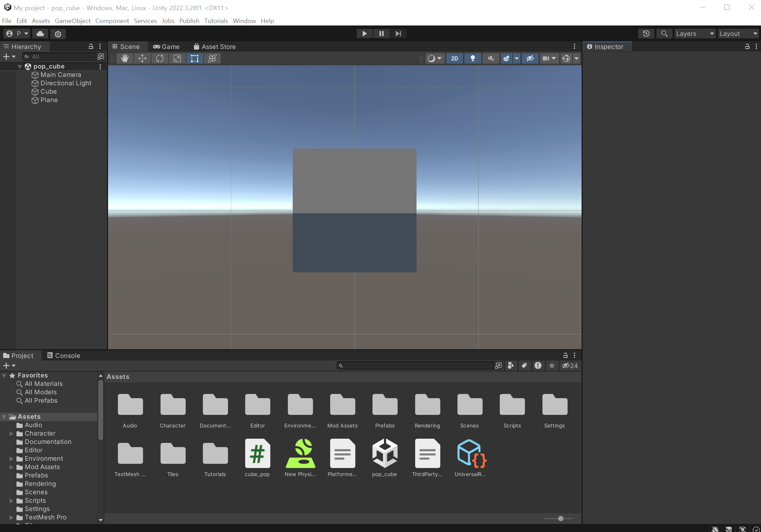761x532 pixels.
Task: Open Project Create plus dropdown
Action: click(9, 366)
